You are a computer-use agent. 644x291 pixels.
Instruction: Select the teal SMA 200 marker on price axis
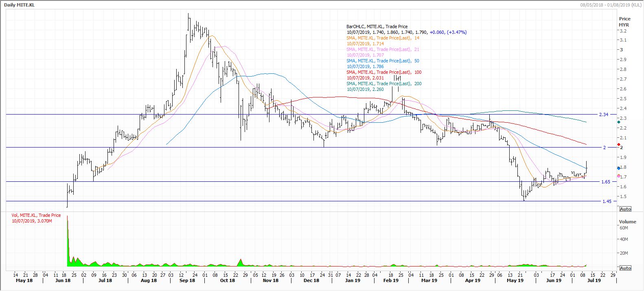(619, 122)
